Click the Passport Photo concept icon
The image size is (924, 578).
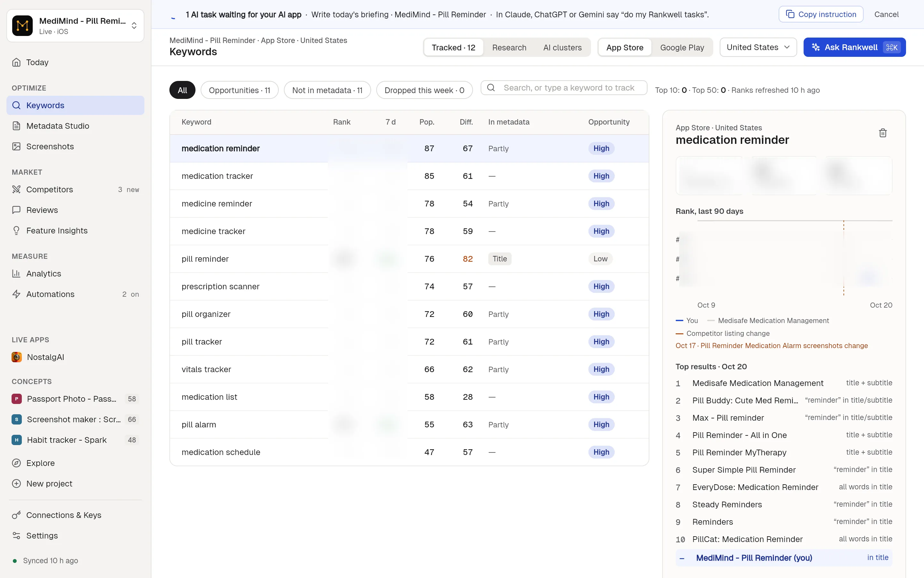coord(16,399)
